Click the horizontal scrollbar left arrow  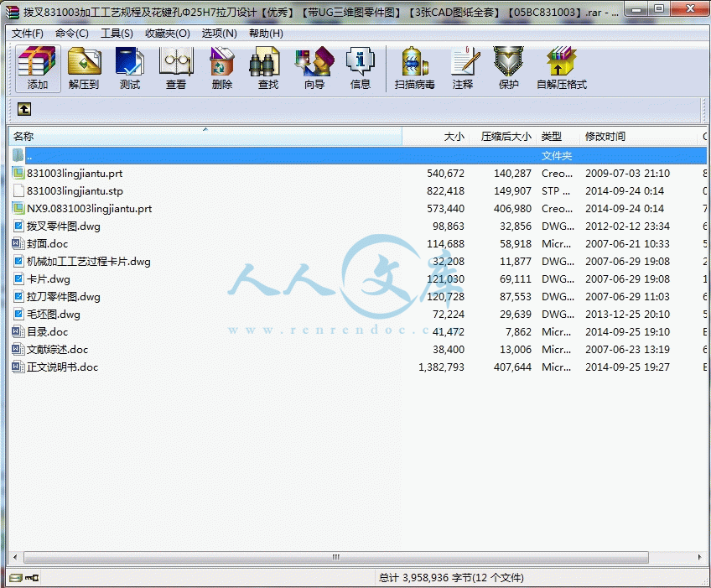pyautogui.click(x=15, y=557)
